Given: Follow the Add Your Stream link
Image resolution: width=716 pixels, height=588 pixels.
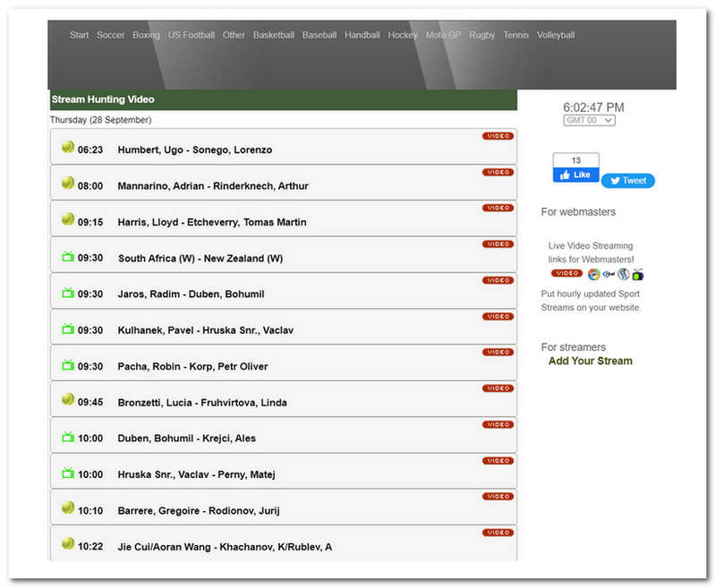Looking at the screenshot, I should pyautogui.click(x=590, y=362).
